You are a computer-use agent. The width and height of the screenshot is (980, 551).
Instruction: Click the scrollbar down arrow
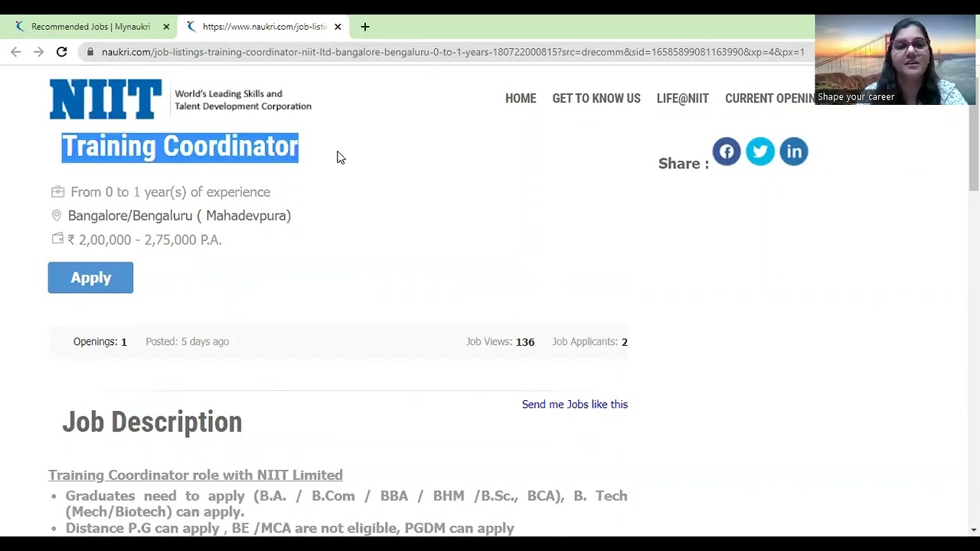(974, 530)
